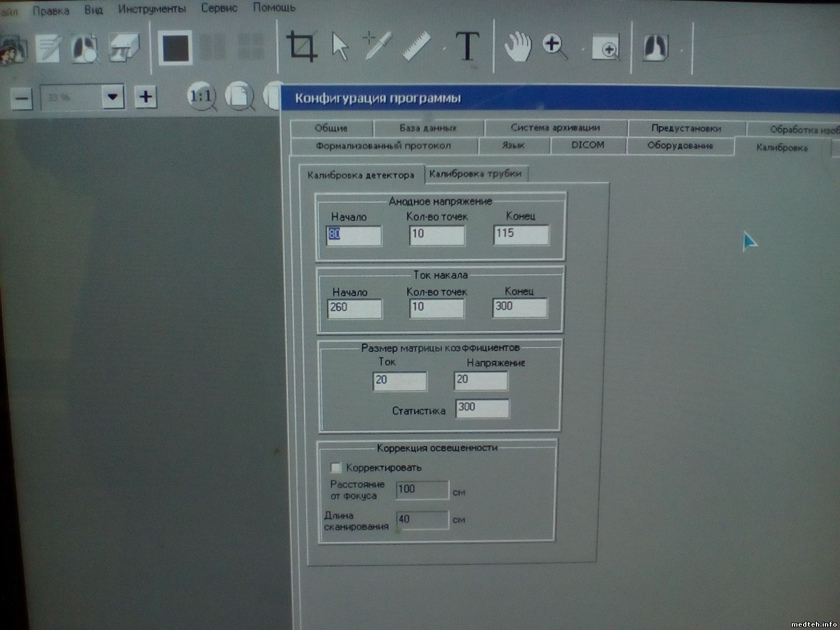This screenshot has width=840, height=630.
Task: Open the zoom percentage dropdown
Action: coord(113,97)
